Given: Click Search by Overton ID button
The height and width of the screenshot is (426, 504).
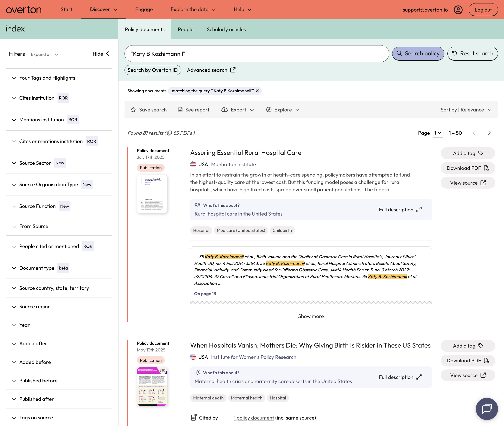Looking at the screenshot, I should [x=152, y=70].
